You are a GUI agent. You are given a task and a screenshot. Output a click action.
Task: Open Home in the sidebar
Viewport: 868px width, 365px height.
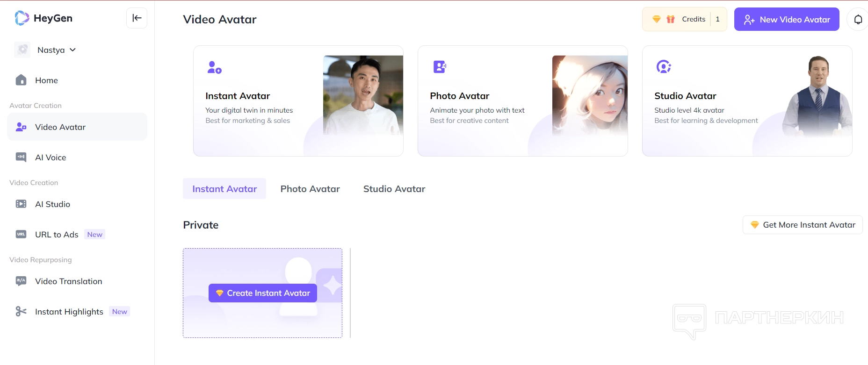[x=77, y=80]
